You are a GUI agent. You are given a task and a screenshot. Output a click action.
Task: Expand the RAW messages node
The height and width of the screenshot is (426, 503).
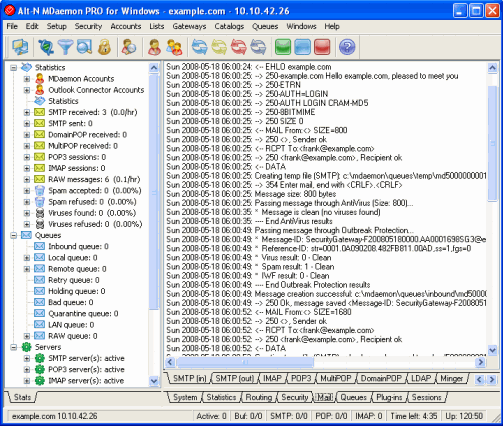pos(27,179)
